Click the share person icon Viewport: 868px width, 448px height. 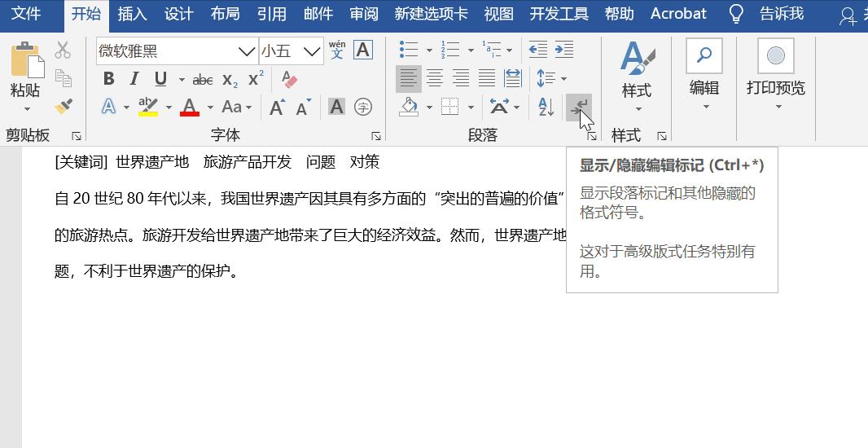[848, 15]
